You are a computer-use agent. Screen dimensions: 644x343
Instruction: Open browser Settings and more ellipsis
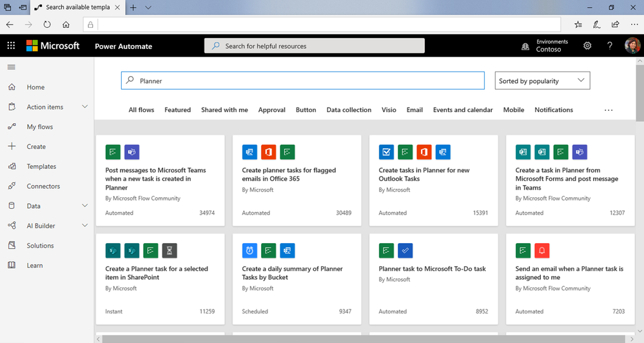(x=634, y=24)
